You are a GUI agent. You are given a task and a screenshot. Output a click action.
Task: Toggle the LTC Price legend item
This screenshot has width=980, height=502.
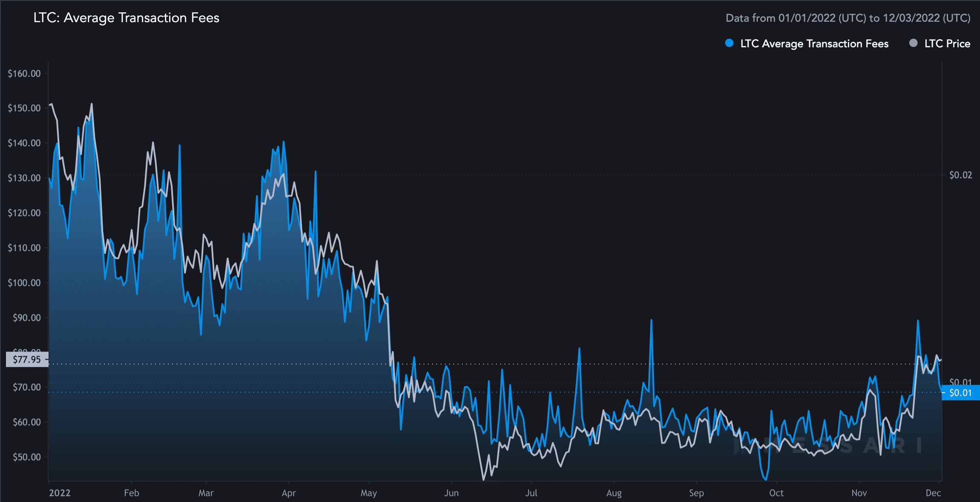point(940,43)
